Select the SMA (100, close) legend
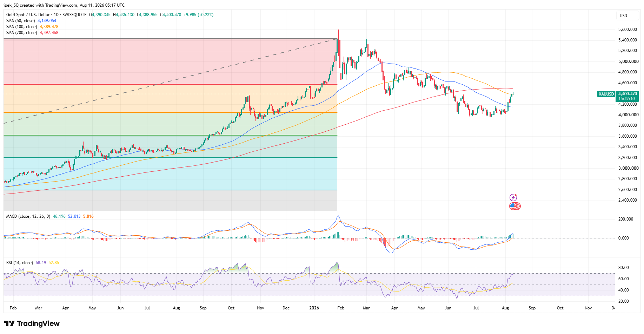Viewport: 644px width, 334px height. [21, 27]
